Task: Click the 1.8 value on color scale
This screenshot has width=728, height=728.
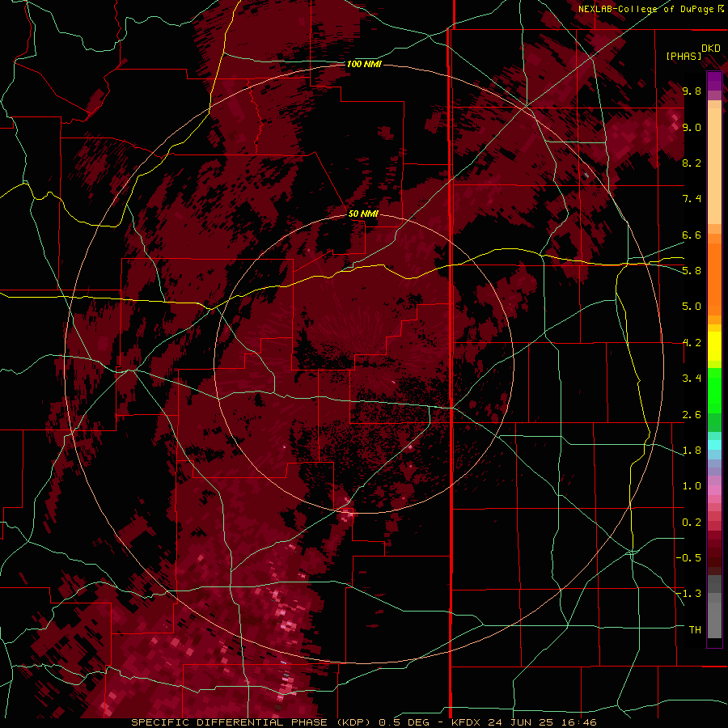Action: point(692,451)
